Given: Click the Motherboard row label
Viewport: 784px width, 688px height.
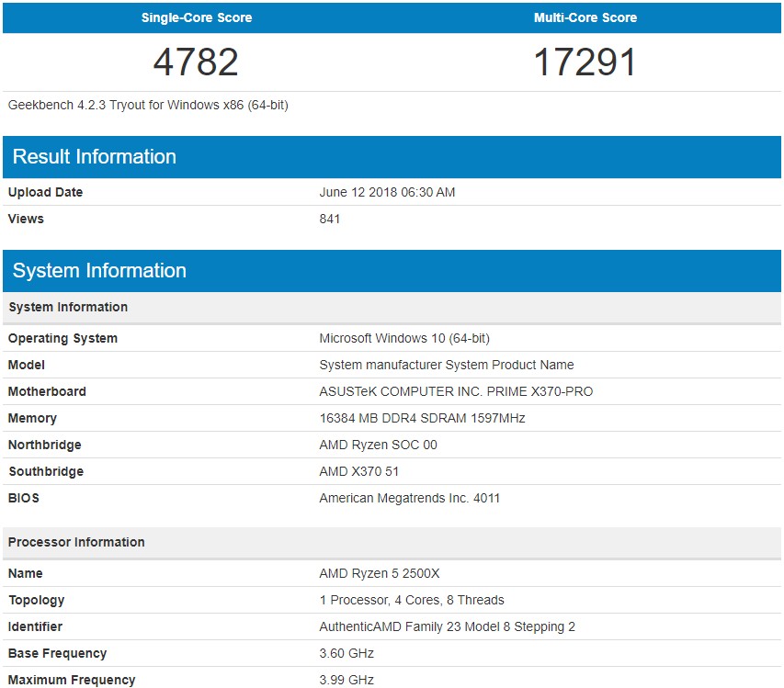Looking at the screenshot, I should (x=47, y=391).
